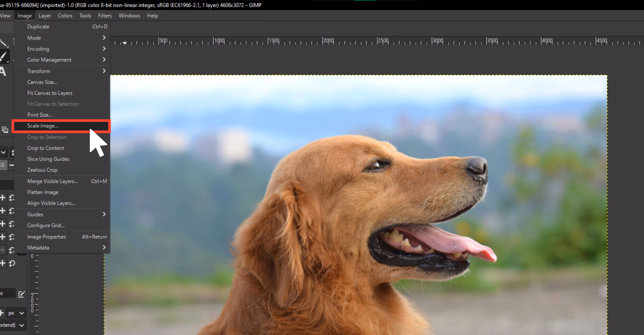Expand the Guides submenu
Image resolution: width=644 pixels, height=335 pixels.
[62, 214]
